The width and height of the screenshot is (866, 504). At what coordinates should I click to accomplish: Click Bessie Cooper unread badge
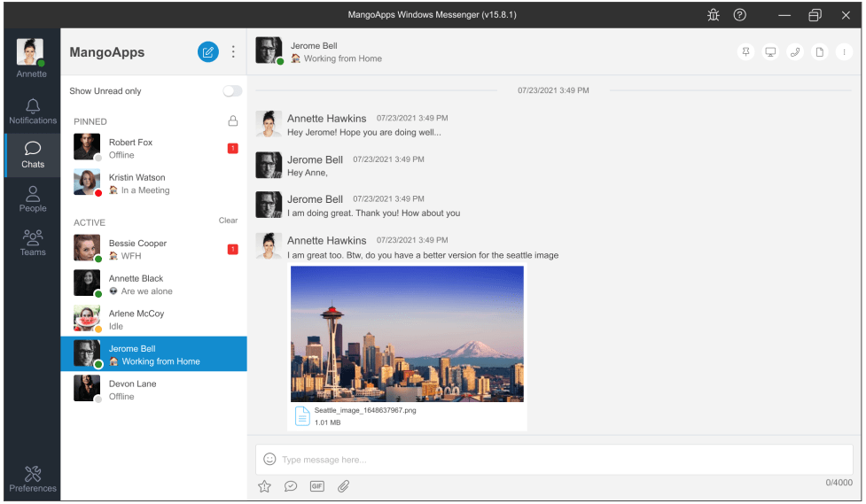pos(233,249)
